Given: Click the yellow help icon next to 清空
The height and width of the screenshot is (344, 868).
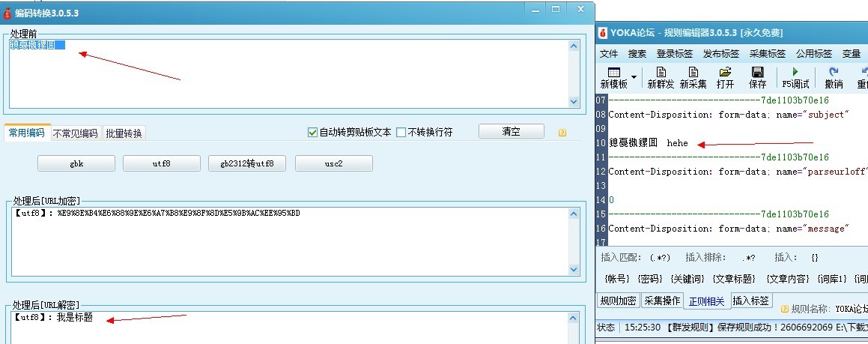Looking at the screenshot, I should point(562,133).
